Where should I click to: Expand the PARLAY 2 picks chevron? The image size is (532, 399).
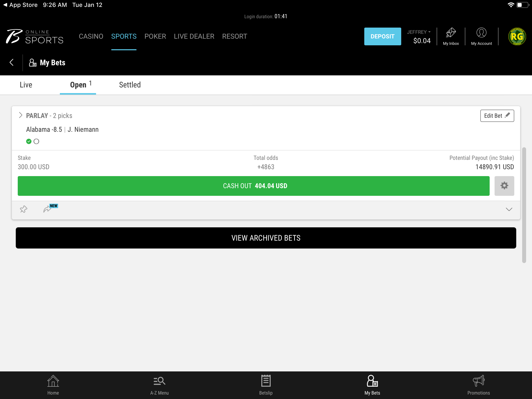[x=21, y=115]
